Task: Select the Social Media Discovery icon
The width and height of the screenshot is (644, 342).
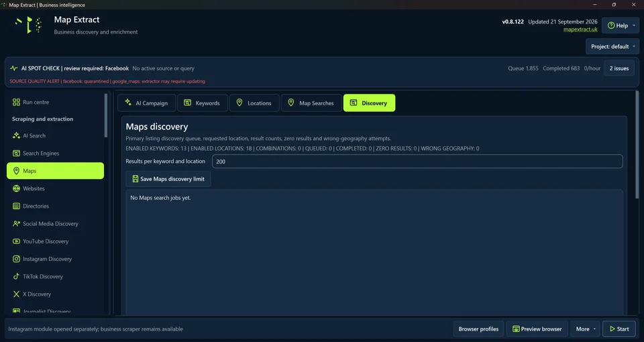Action: coord(16,224)
